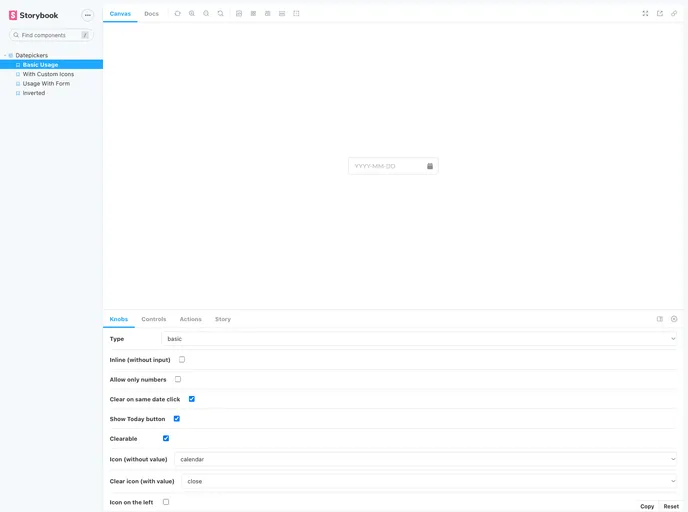
Task: Zoom in on the canvas
Action: tap(192, 14)
